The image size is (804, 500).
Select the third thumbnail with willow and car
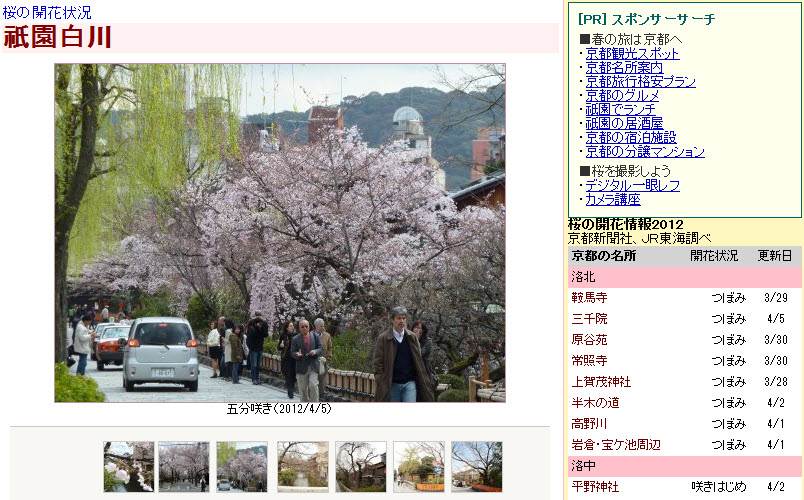pyautogui.click(x=242, y=467)
